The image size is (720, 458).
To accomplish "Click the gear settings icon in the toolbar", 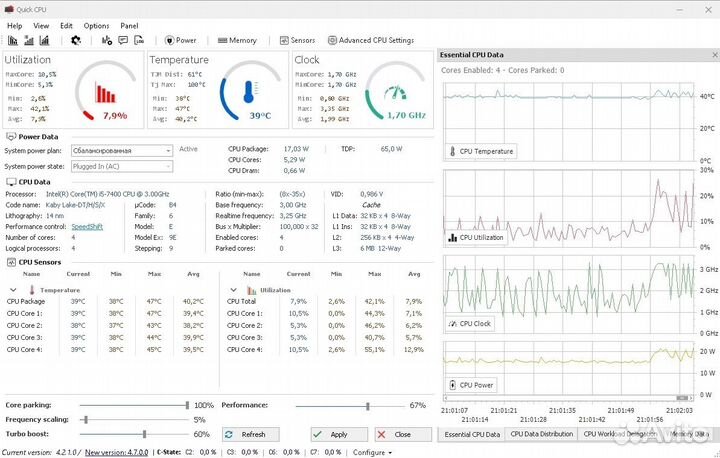I will click(x=75, y=41).
